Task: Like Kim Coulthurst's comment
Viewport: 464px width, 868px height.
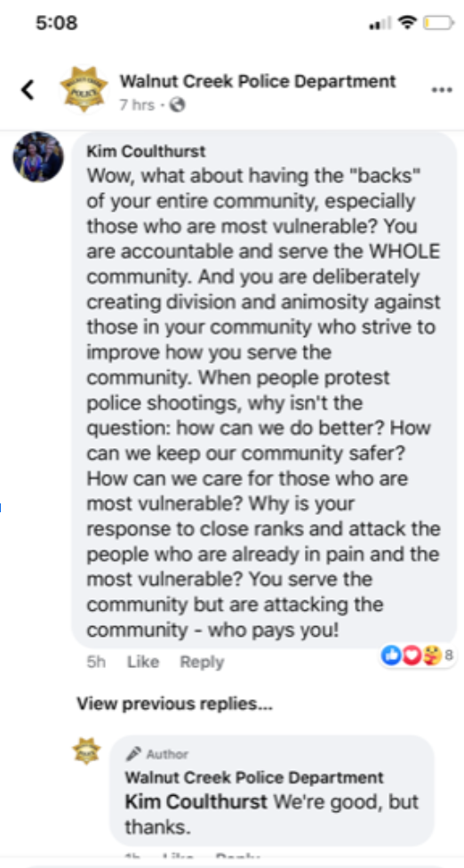Action: [x=143, y=662]
